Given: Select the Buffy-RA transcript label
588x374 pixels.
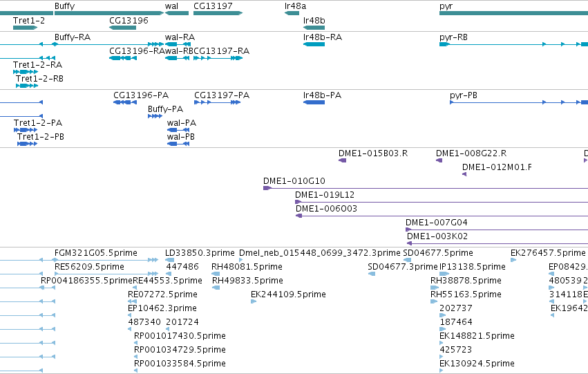Looking at the screenshot, I should tap(73, 37).
